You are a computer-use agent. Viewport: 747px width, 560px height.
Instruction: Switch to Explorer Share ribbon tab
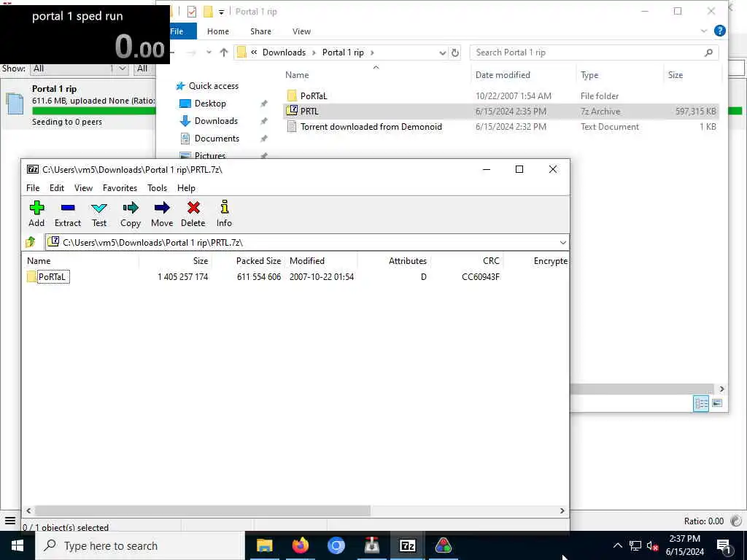(x=260, y=31)
